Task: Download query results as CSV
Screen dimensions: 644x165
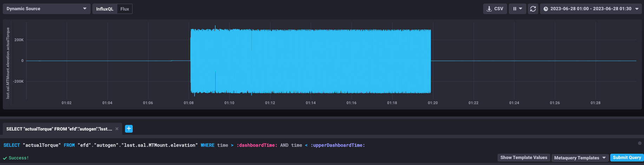Action: pos(495,9)
